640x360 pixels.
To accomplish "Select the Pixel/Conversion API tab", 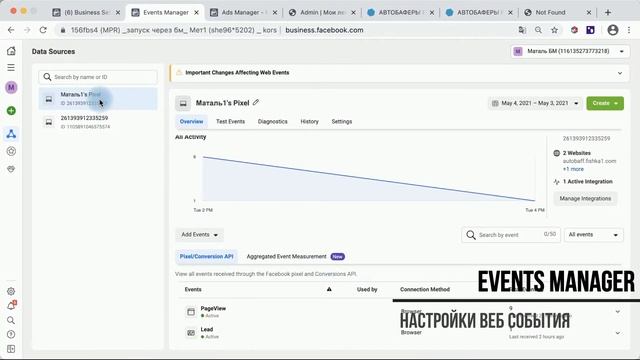I will (207, 256).
